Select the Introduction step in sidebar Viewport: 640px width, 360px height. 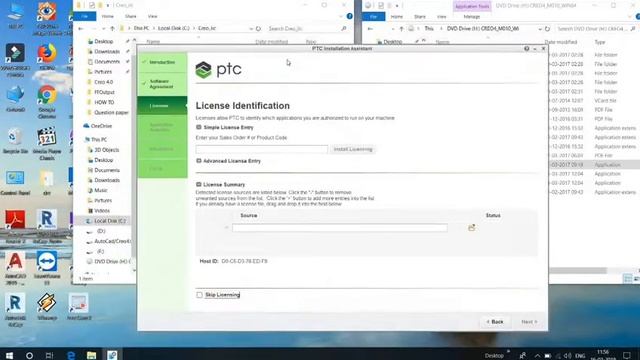[x=162, y=62]
